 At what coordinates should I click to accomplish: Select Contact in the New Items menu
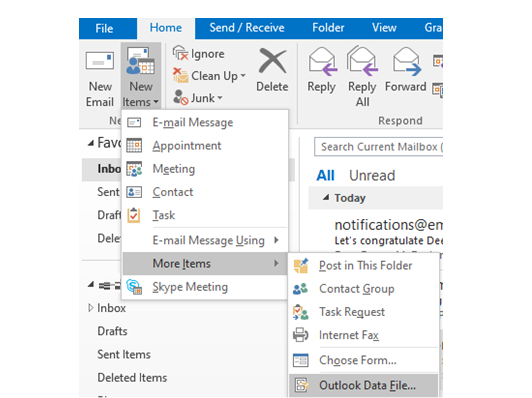pos(205,192)
